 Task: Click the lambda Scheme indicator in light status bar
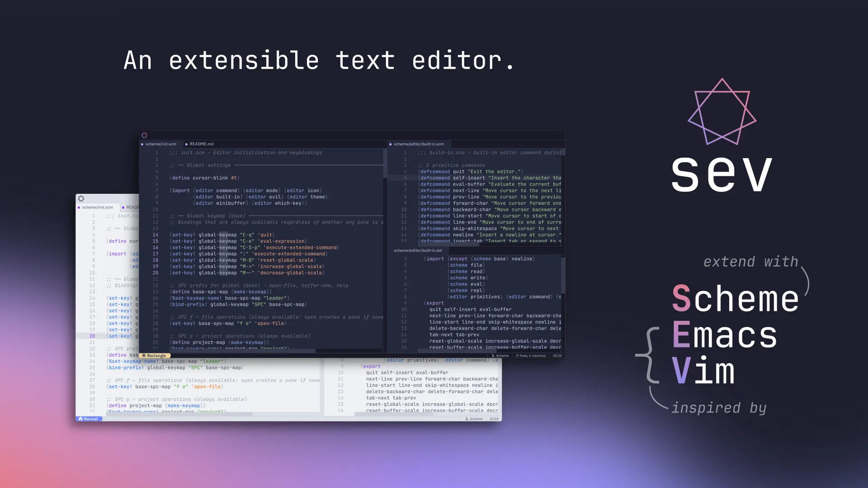click(x=474, y=419)
